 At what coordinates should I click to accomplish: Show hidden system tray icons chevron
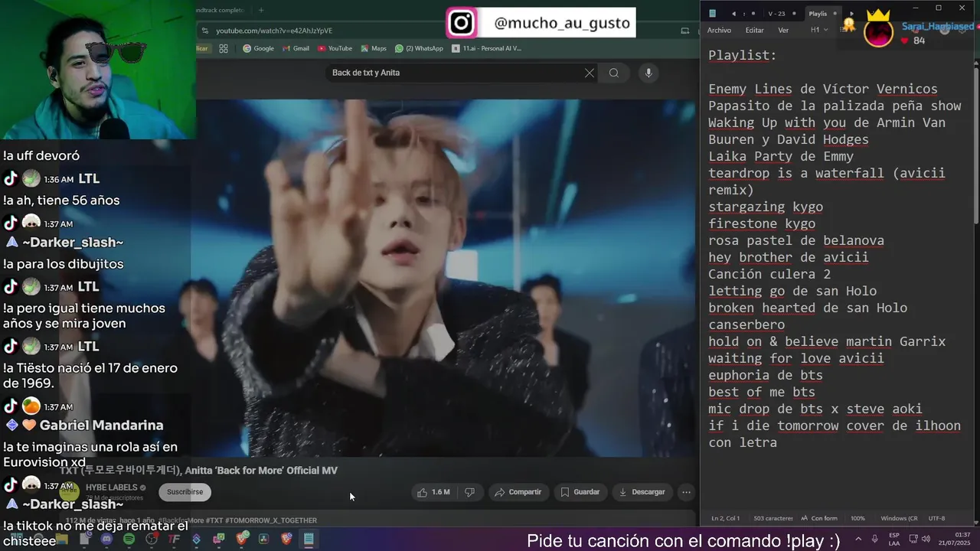coord(857,539)
